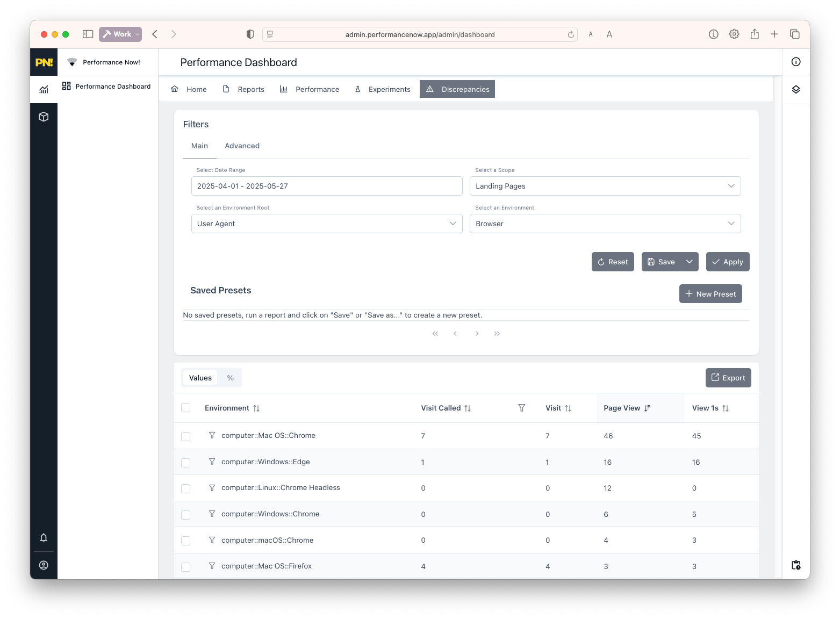Switch to Main filters tab
This screenshot has width=840, height=619.
tap(199, 146)
